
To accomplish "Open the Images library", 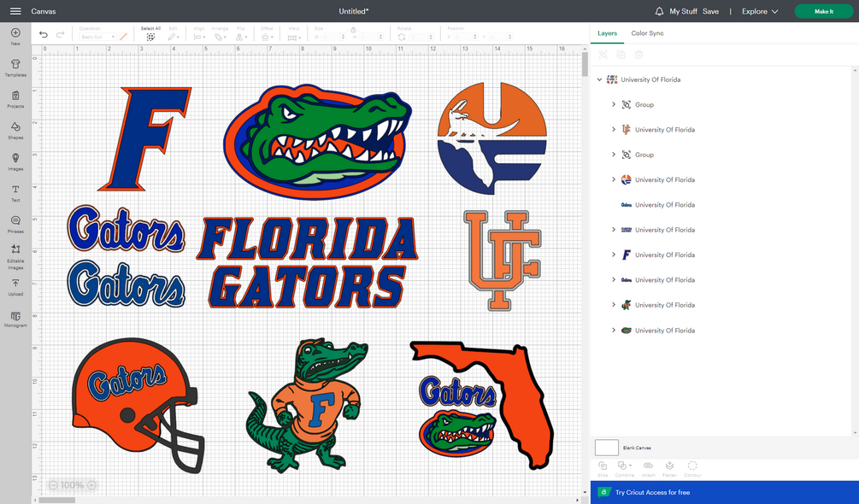I will [15, 161].
